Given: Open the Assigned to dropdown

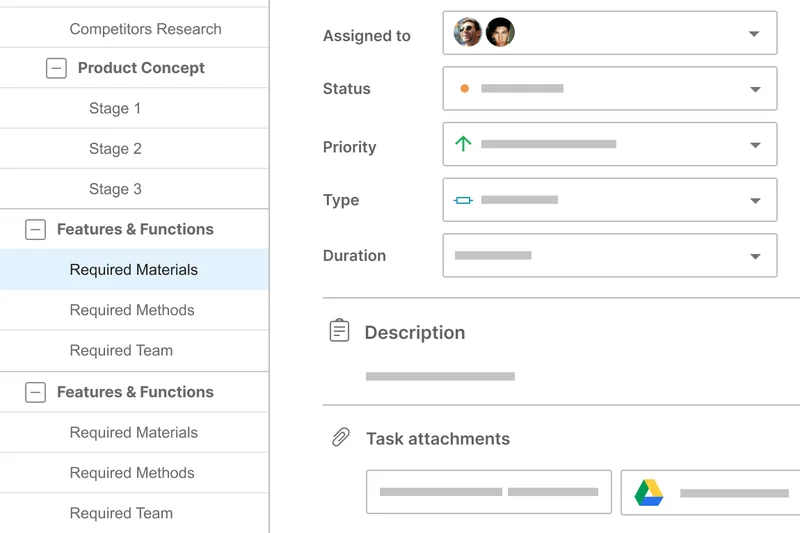Looking at the screenshot, I should (754, 34).
